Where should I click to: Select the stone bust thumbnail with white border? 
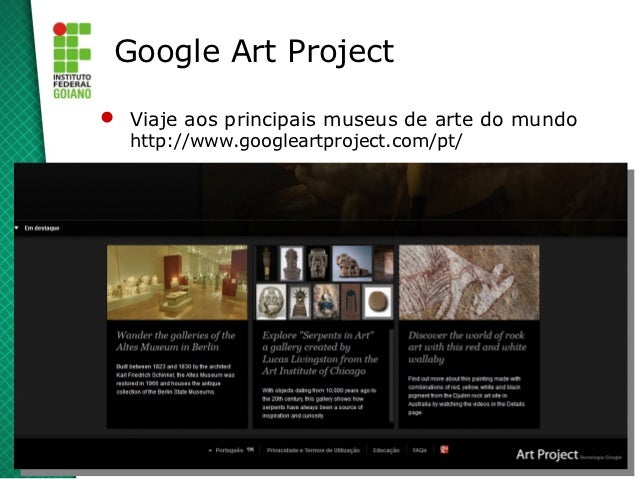pos(292,263)
